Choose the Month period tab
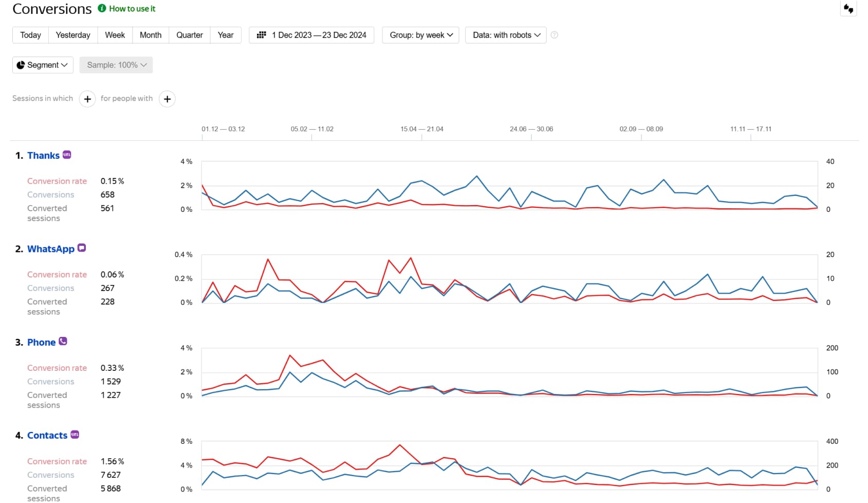 coord(151,35)
